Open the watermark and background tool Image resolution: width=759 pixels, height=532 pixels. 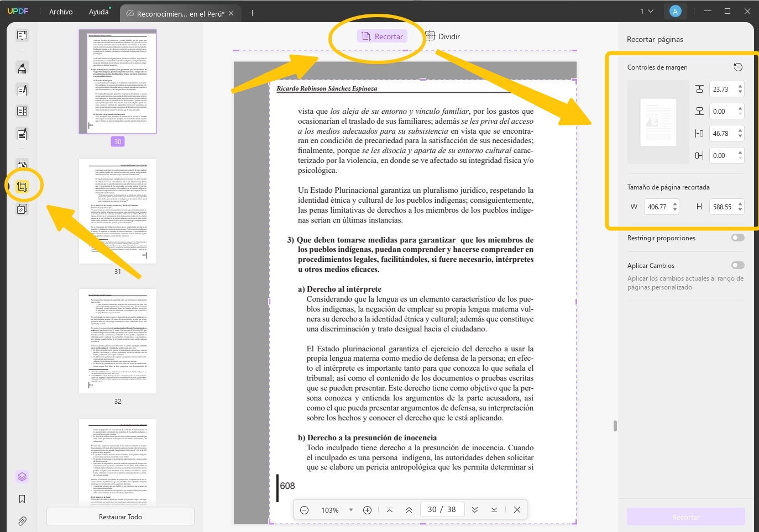pos(22,209)
